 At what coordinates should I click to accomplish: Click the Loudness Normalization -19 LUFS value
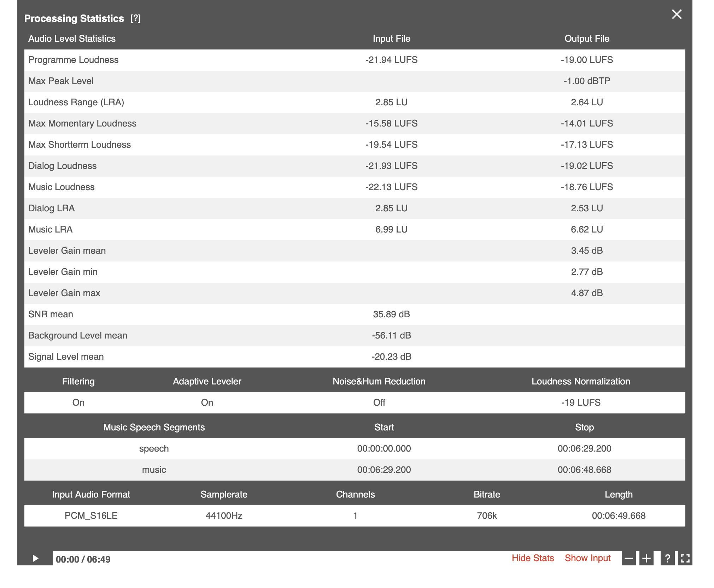[x=581, y=402]
